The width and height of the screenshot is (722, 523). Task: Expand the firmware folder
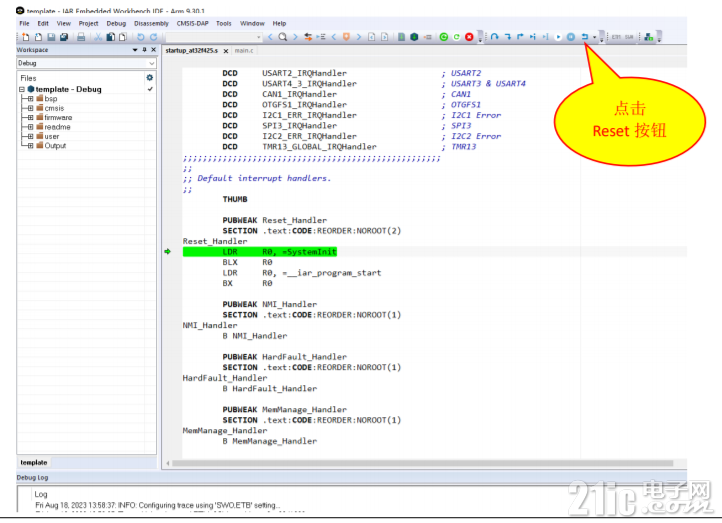pos(30,117)
